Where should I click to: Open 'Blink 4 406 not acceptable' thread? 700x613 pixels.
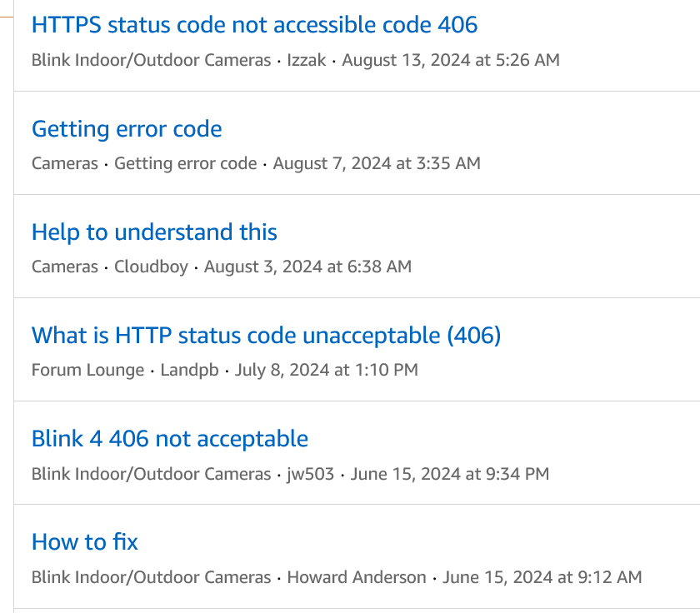pos(170,439)
